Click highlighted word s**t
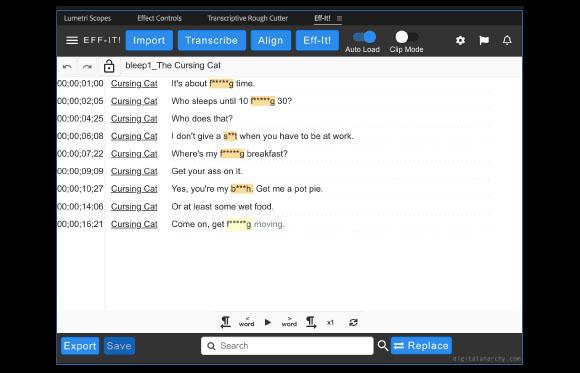Screen dimensions: 580x373 230,136
